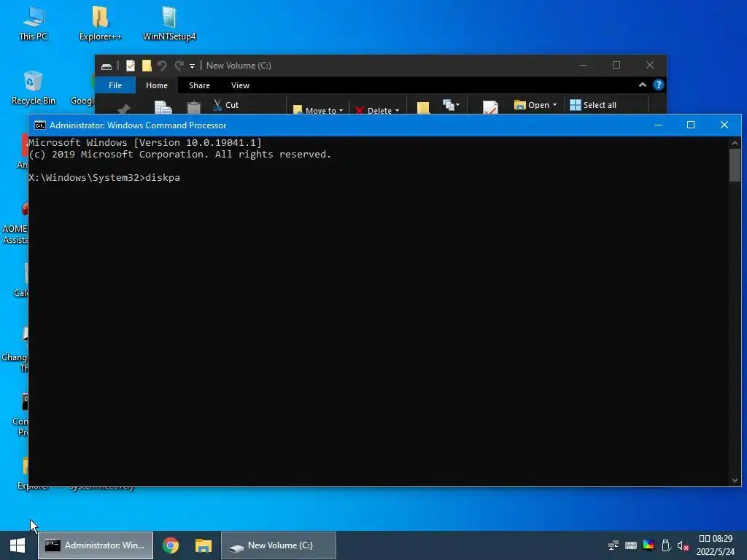Maximize the Command Processor window
The width and height of the screenshot is (747, 560).
(x=690, y=125)
